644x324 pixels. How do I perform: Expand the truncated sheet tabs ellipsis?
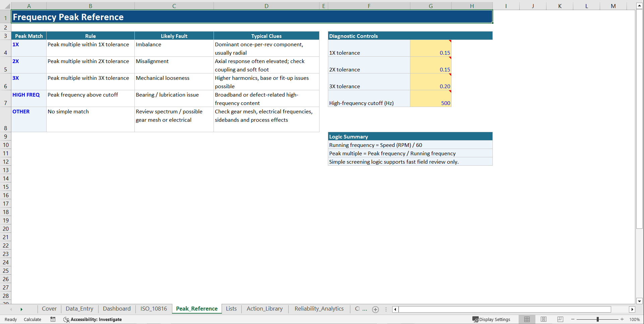365,309
